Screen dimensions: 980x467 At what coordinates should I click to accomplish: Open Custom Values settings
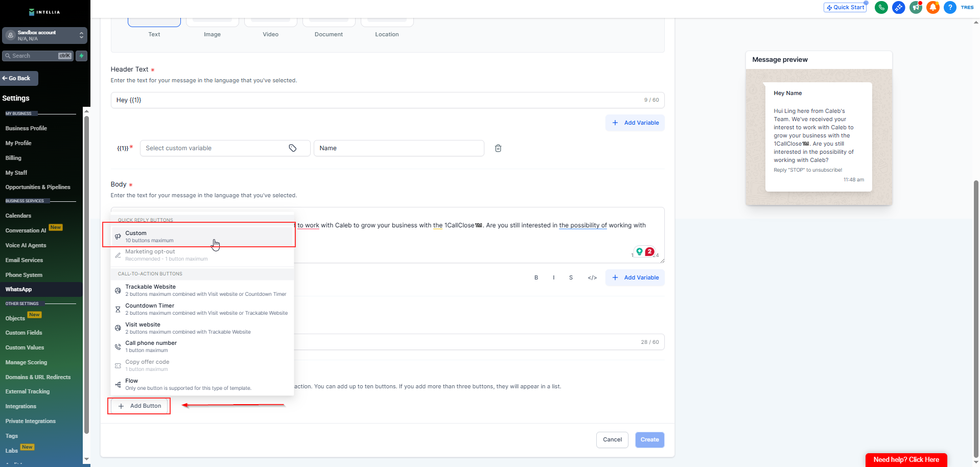click(x=25, y=347)
